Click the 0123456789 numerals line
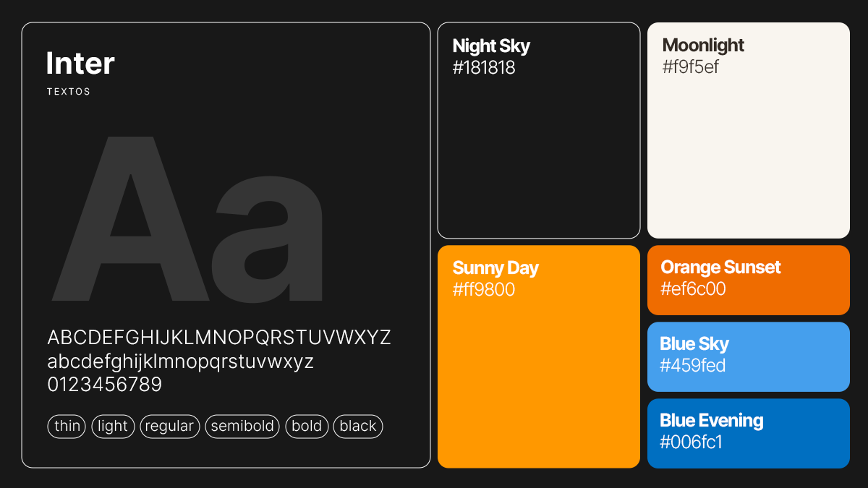 [105, 385]
